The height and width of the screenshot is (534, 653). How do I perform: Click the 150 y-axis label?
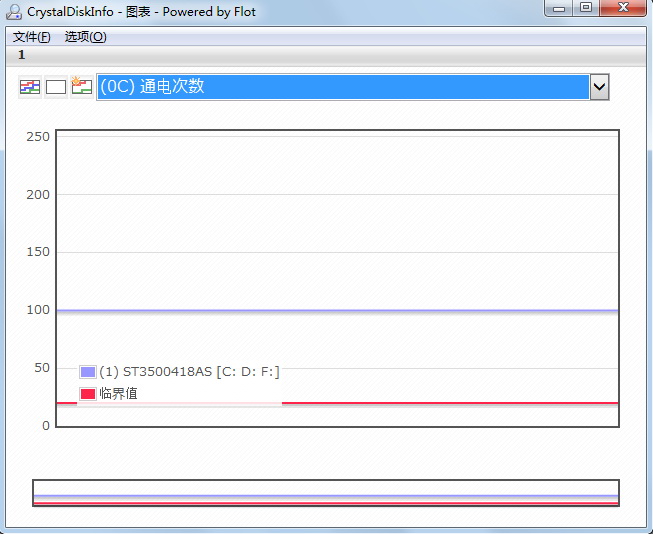pyautogui.click(x=38, y=252)
